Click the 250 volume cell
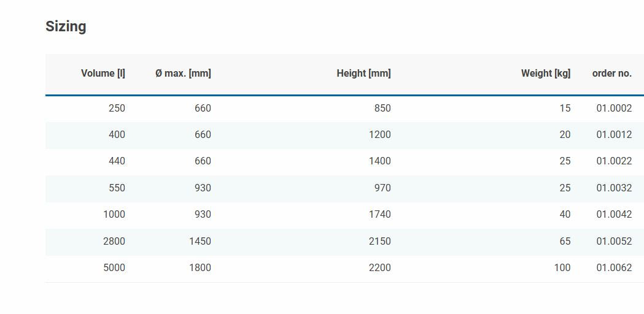The width and height of the screenshot is (644, 314). (x=117, y=109)
